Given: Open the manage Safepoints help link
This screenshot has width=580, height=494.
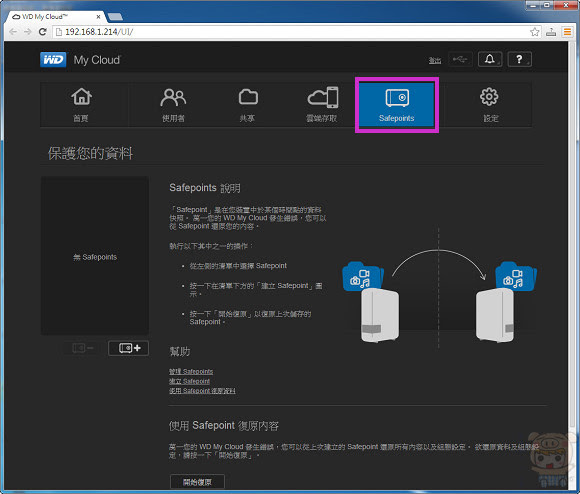Looking at the screenshot, I should 191,371.
